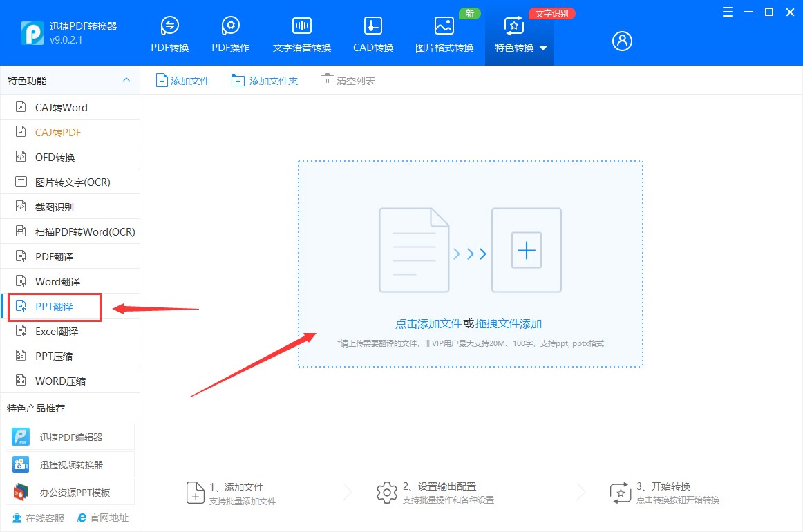Click file size limit hint text
The image size is (803, 532).
coord(470,343)
